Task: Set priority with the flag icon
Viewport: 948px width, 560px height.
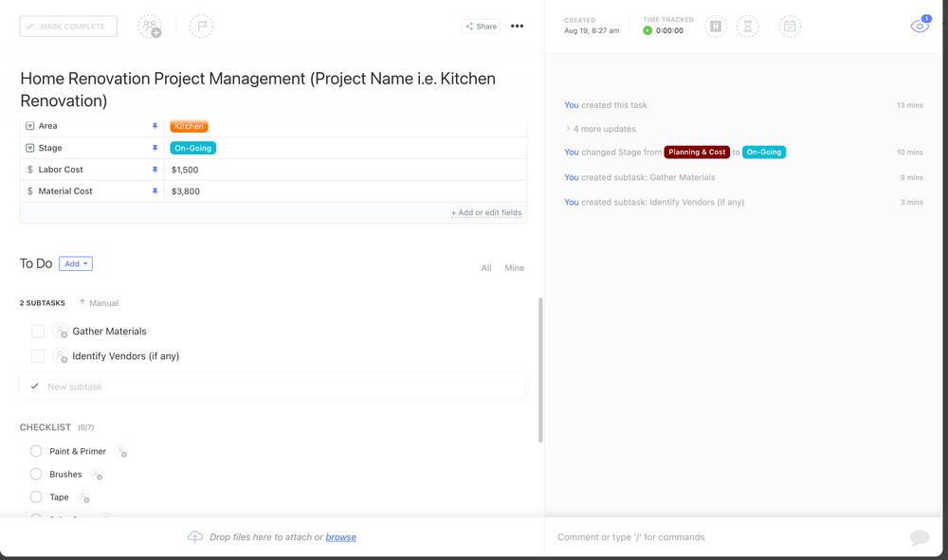Action: pos(201,26)
